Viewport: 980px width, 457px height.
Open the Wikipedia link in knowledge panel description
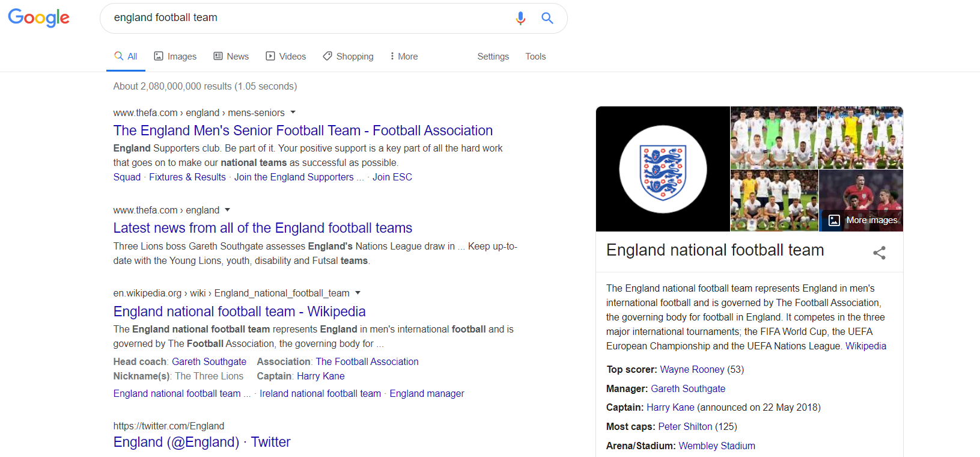[x=866, y=346]
